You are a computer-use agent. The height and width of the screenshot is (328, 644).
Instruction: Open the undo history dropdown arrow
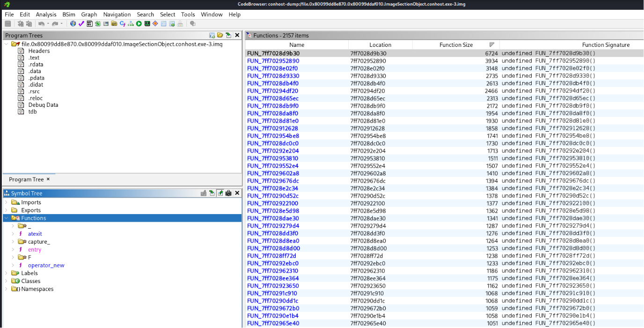(x=48, y=24)
